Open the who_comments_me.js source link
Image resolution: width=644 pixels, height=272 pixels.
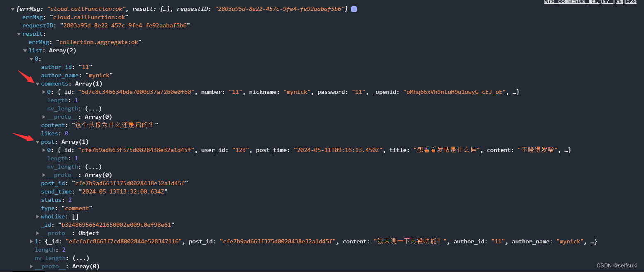click(590, 2)
